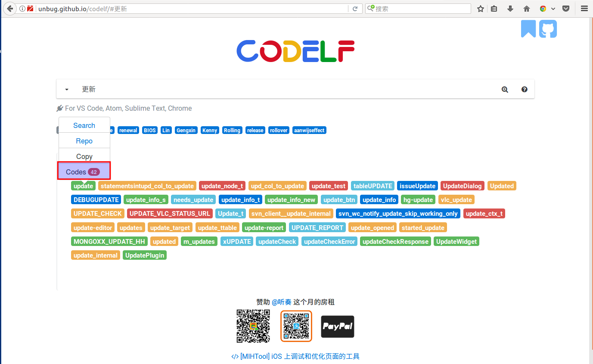Save page to Pocket
The image size is (593, 364).
point(567,9)
